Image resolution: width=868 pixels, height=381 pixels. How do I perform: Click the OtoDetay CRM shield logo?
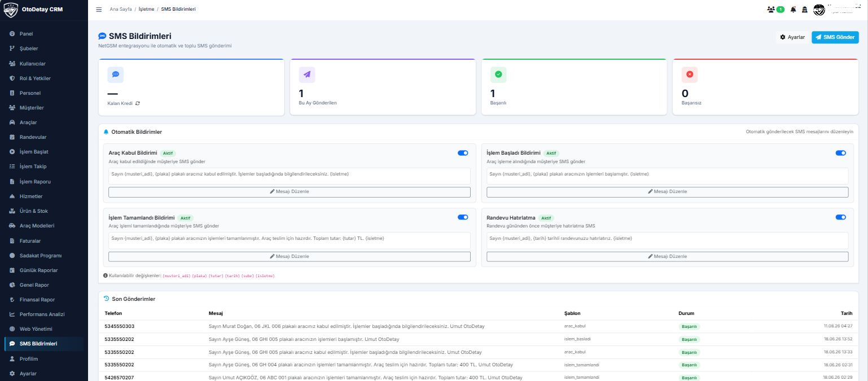(x=11, y=10)
